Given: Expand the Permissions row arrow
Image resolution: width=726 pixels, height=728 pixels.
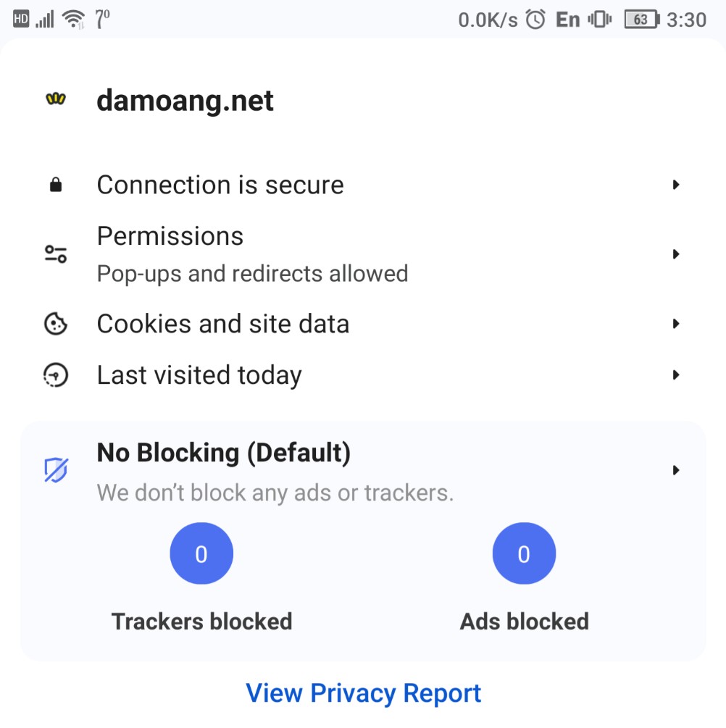Looking at the screenshot, I should point(676,254).
